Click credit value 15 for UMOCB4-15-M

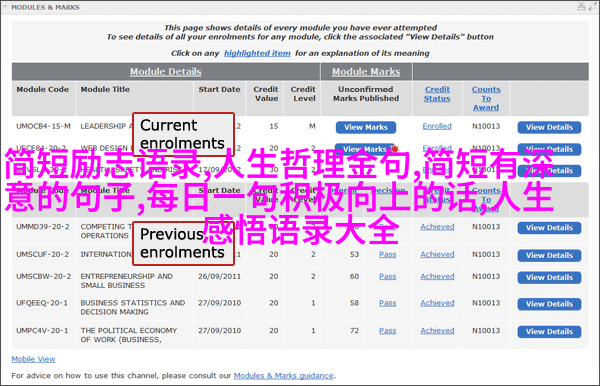coord(274,126)
